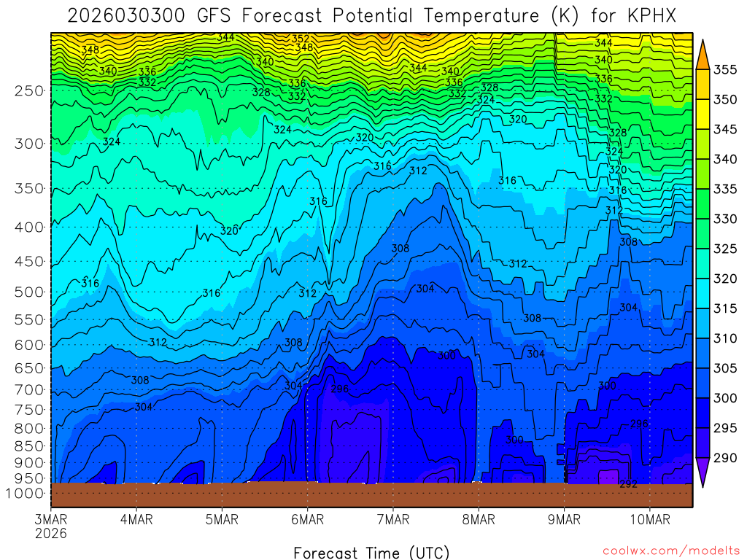Screen dimensions: 747x560
Task: Click the 350 colorbar value
Action: 725,99
